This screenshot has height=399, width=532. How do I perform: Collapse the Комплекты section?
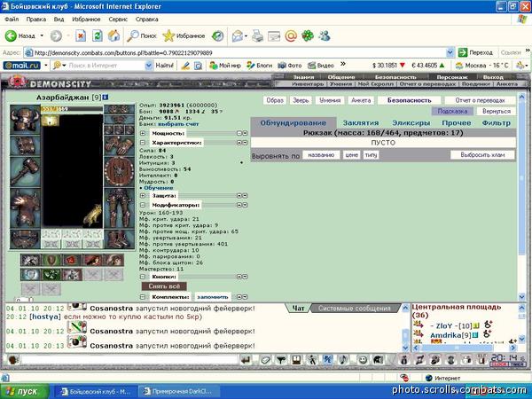[x=143, y=297]
